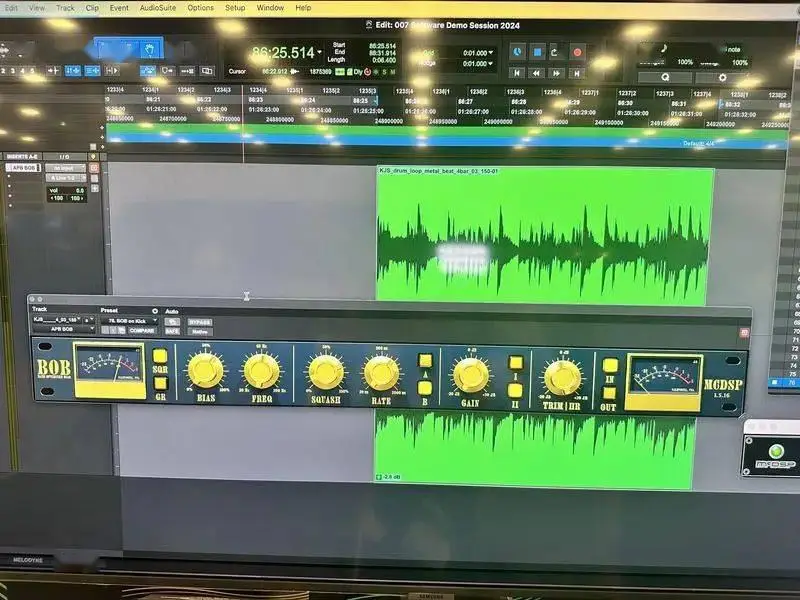The image size is (800, 600).
Task: Click the BIAS knob
Action: (205, 372)
